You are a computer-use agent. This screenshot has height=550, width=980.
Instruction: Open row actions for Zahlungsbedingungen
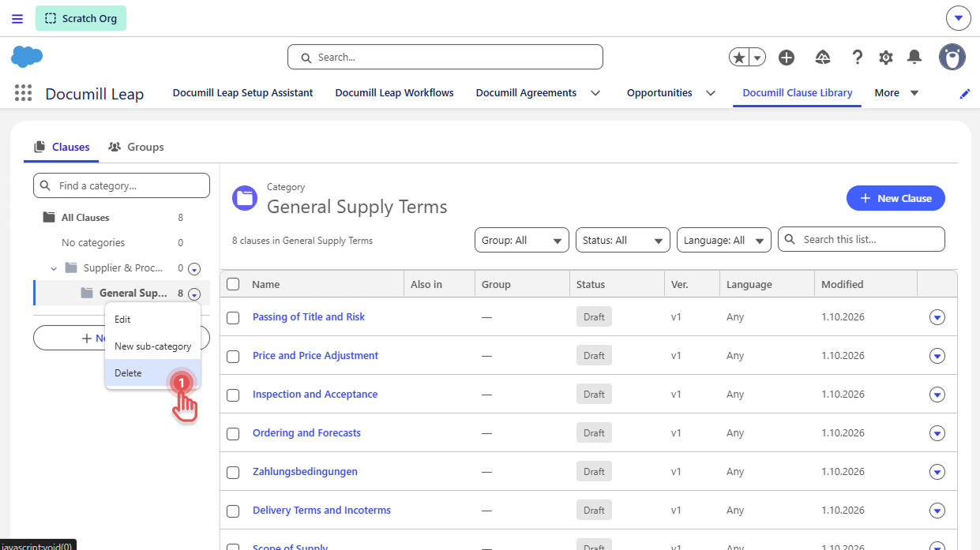[x=937, y=472]
